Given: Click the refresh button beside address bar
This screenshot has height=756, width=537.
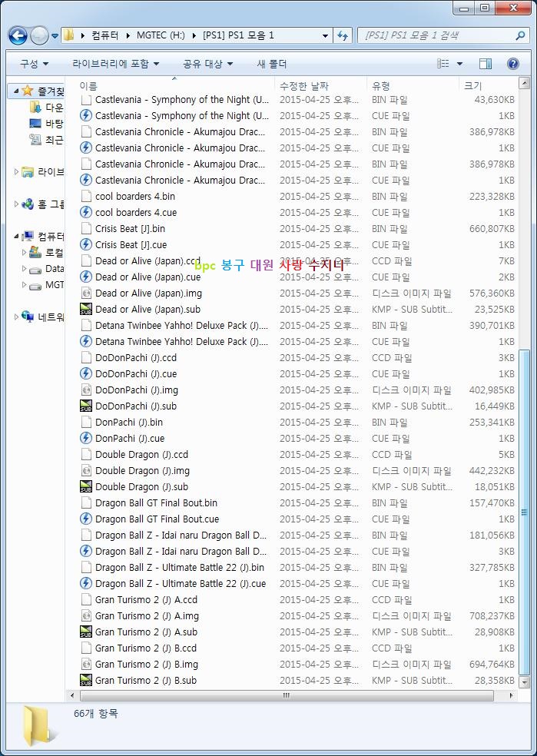Looking at the screenshot, I should point(343,35).
